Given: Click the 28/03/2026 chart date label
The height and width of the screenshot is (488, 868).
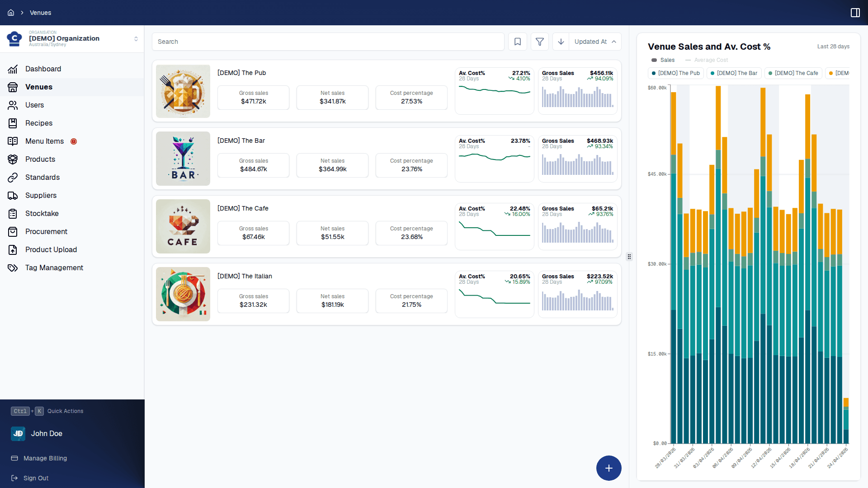Looking at the screenshot, I should [x=665, y=458].
